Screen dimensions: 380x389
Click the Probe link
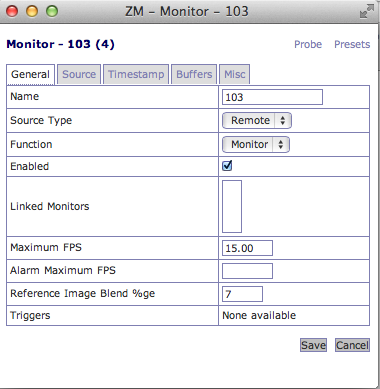tap(308, 44)
